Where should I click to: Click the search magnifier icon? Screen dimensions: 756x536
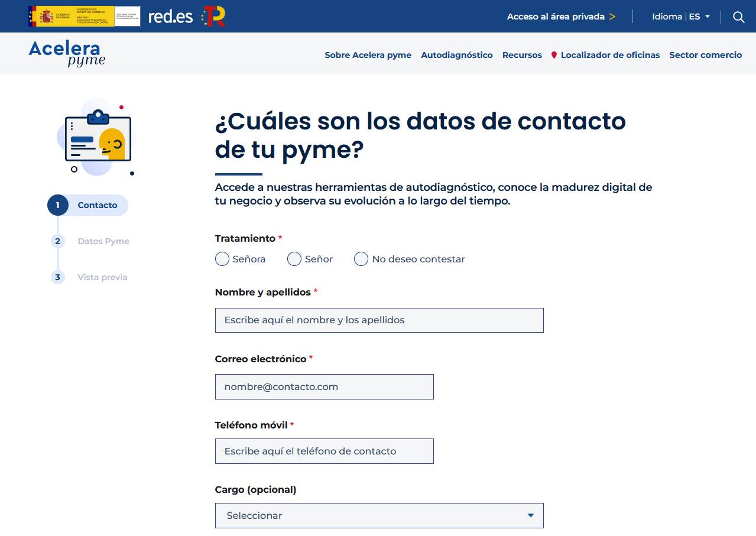(x=738, y=17)
